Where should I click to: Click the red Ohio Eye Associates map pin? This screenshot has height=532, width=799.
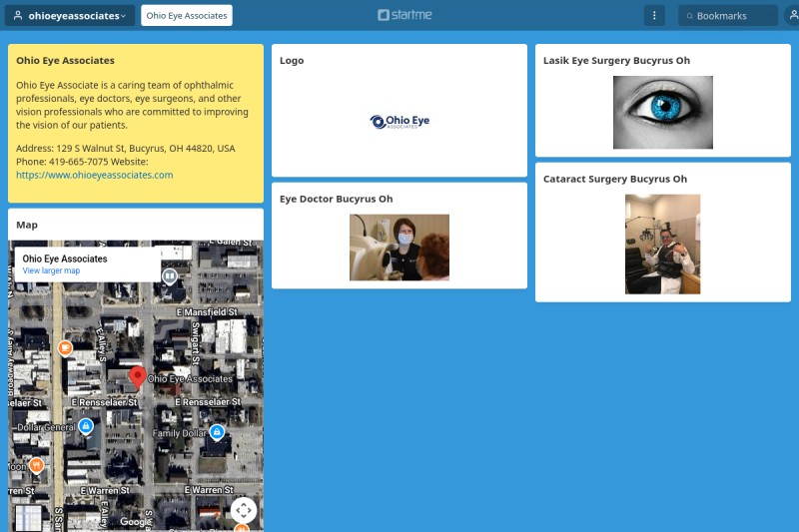coord(138,377)
